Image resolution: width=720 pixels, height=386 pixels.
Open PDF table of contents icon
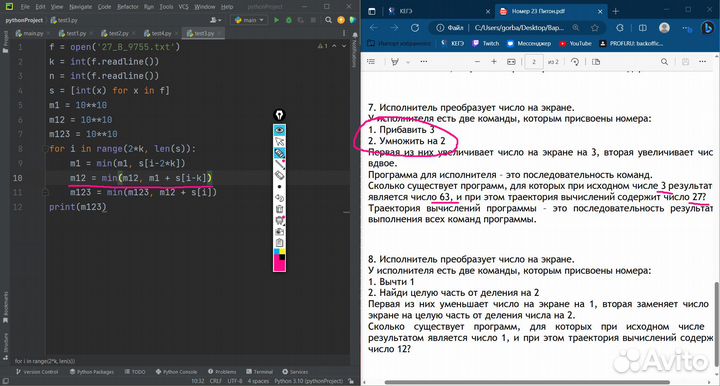371,62
